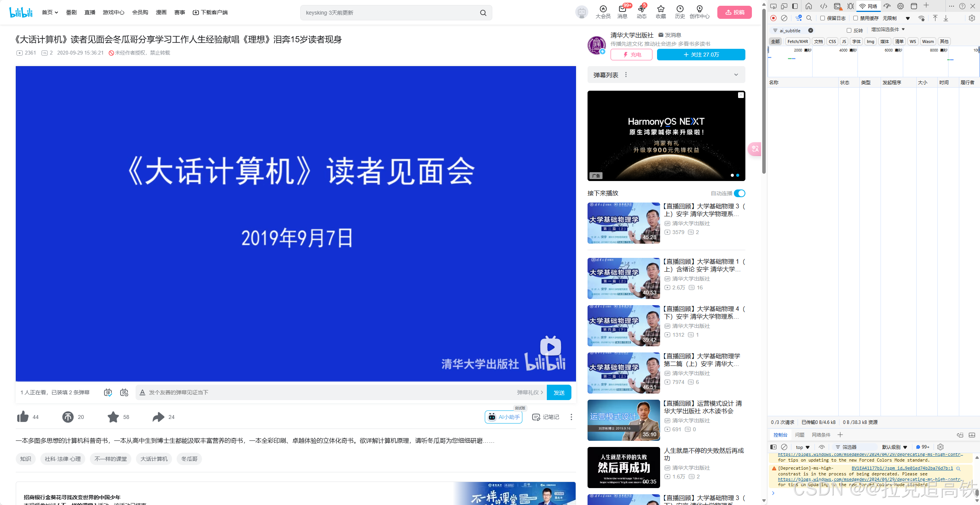Click the search magnifier in bilibili bar
This screenshot has height=505, width=980.
[x=483, y=13]
